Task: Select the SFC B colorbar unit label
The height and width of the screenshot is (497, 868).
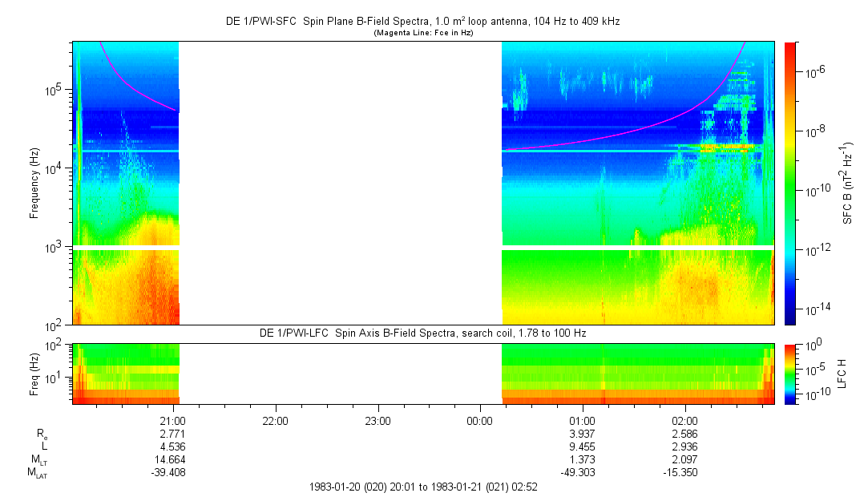Action: point(849,183)
